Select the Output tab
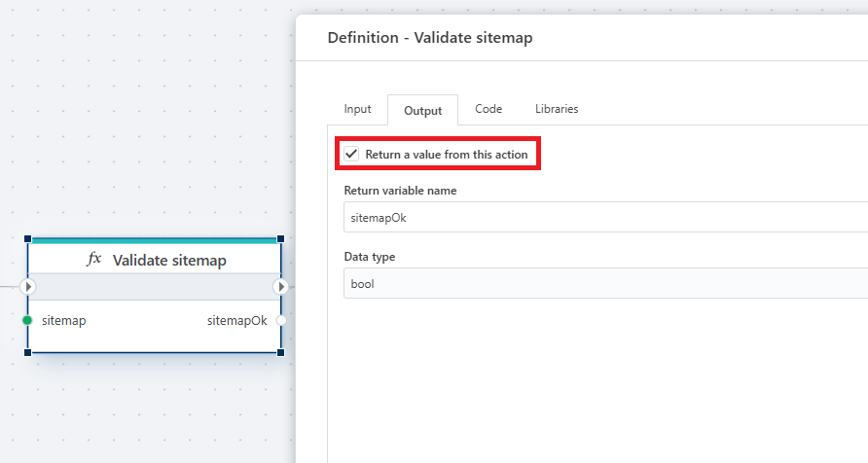Screen dimensions: 868x463 (422, 111)
